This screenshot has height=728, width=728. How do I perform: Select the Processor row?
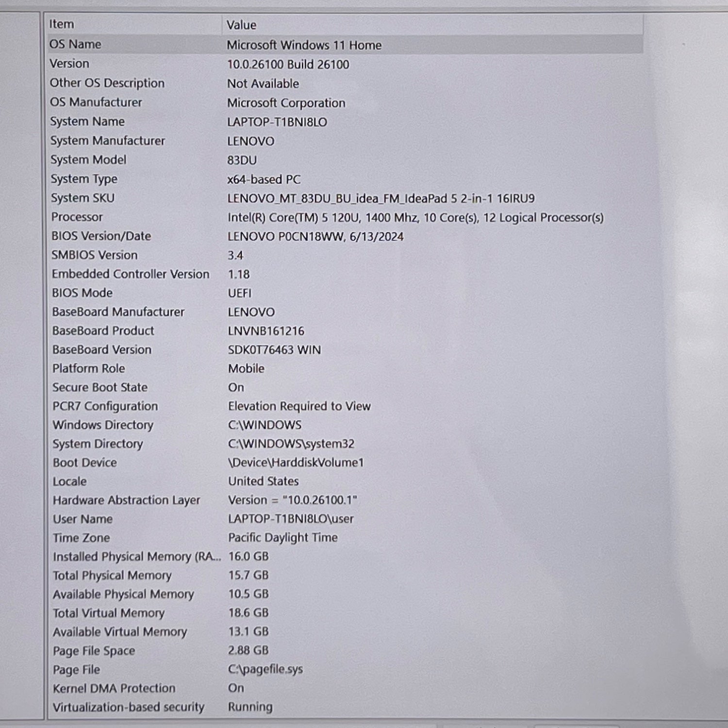(x=77, y=217)
